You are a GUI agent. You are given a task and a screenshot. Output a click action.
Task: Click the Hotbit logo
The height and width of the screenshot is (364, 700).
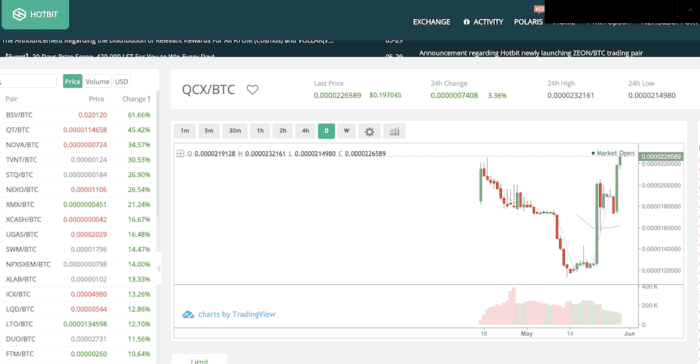(35, 14)
